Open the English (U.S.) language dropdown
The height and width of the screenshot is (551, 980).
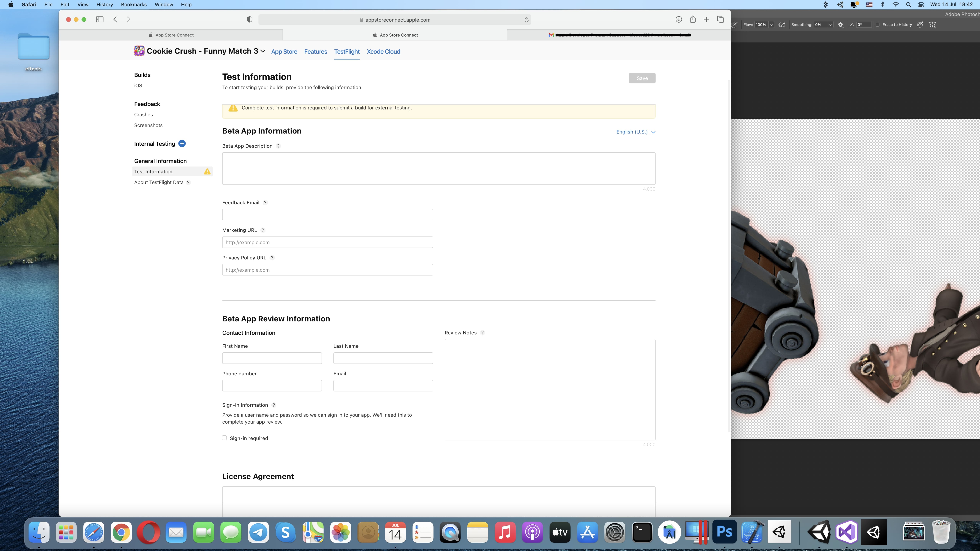(x=636, y=132)
